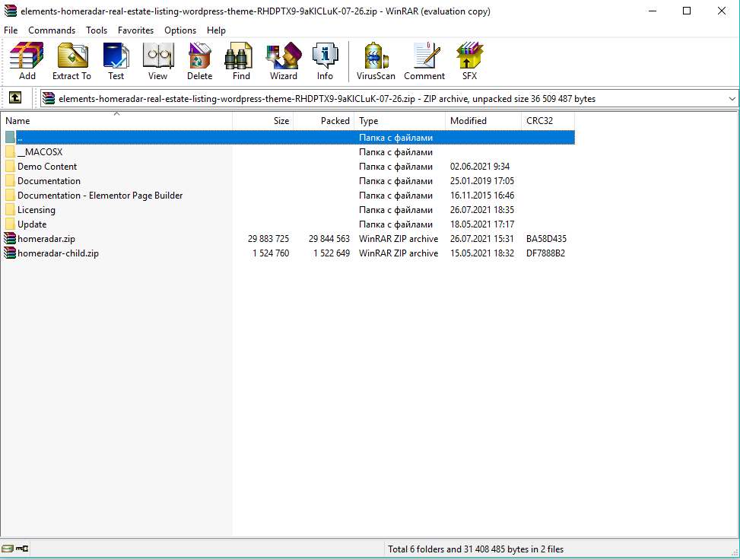This screenshot has width=740, height=560.
Task: Click modified date 02.06.2021 9:34
Action: tap(479, 166)
